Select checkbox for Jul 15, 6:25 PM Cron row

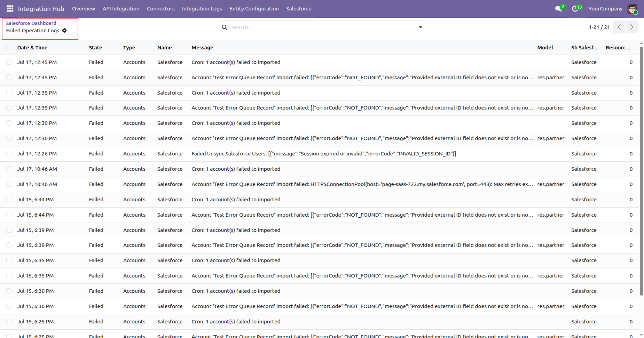(9, 322)
